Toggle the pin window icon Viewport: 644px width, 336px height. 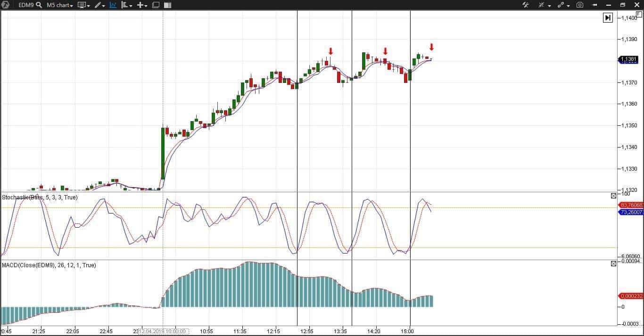tap(595, 5)
